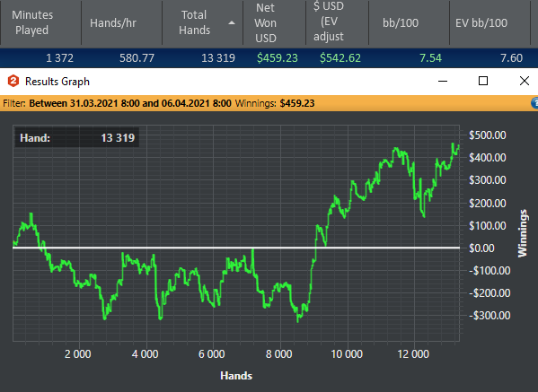
Task: Maximize the Results Graph window
Action: click(x=483, y=82)
